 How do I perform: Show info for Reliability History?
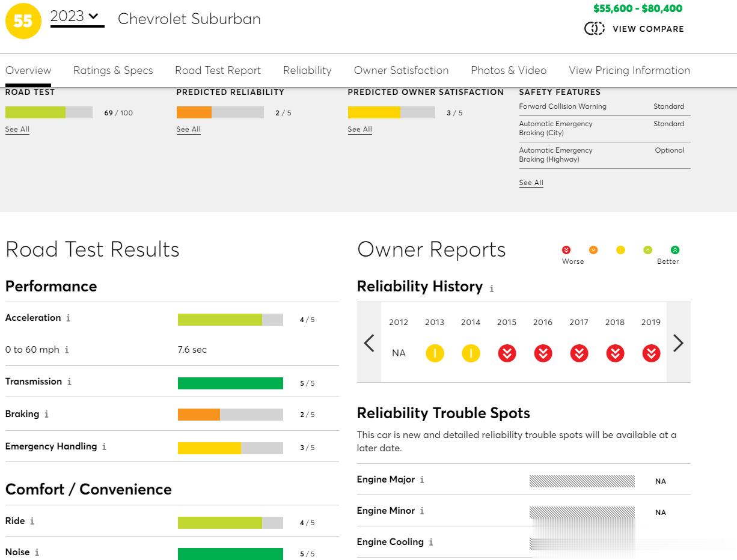click(491, 289)
